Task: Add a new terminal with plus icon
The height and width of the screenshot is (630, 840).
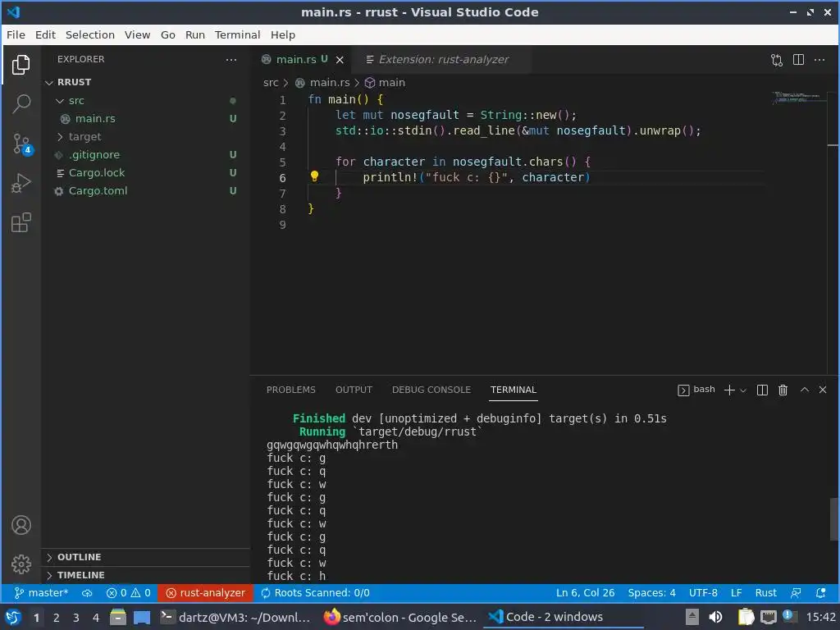Action: pos(729,390)
